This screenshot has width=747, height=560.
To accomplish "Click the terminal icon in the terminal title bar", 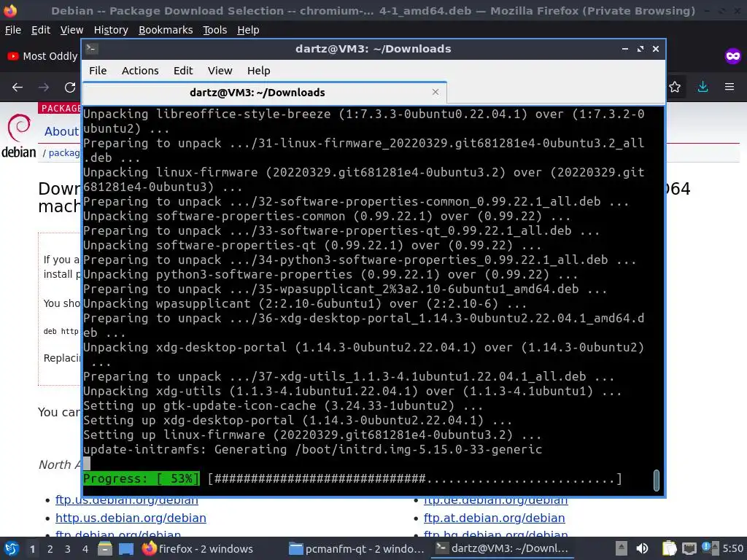I will tap(92, 49).
